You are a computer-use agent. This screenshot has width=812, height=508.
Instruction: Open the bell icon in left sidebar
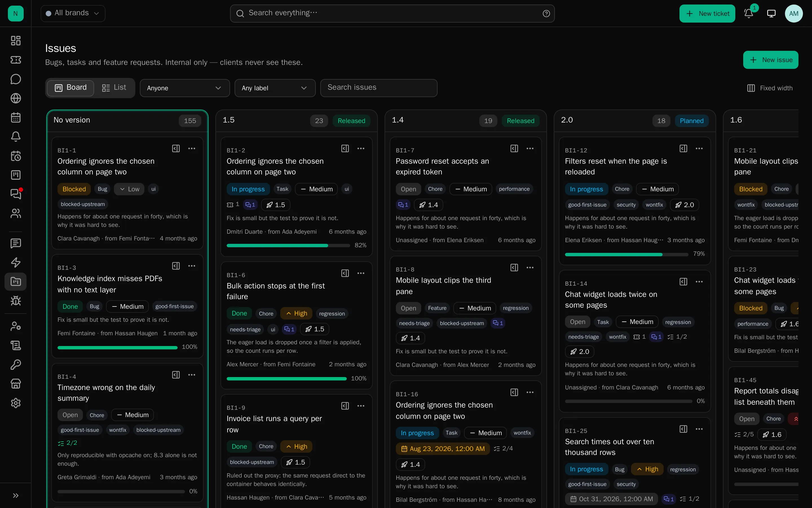point(16,136)
